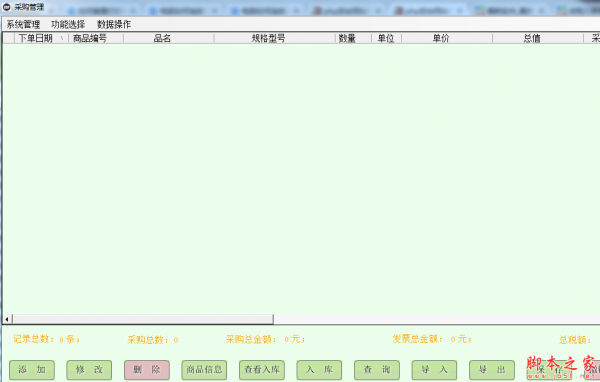Screen dimensions: 600x382
Task: Sort by 品名 column header
Action: pos(169,38)
